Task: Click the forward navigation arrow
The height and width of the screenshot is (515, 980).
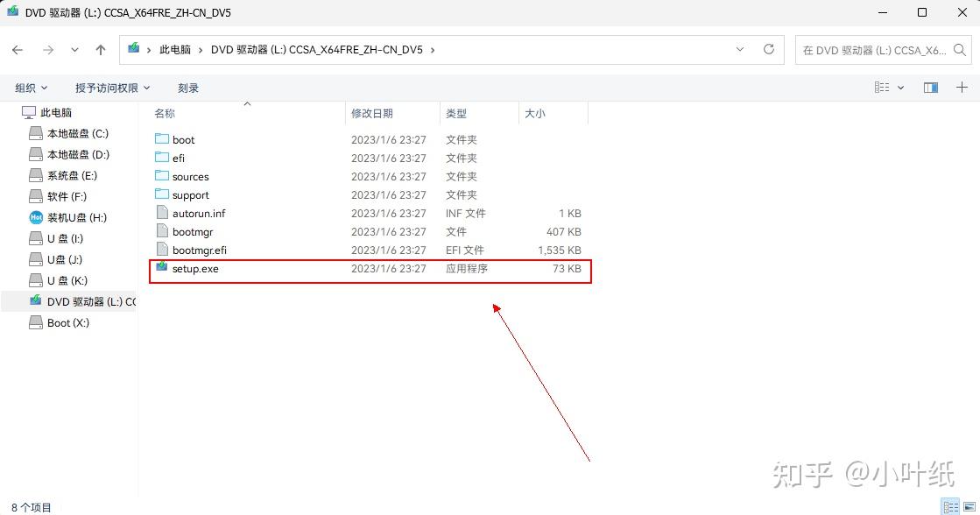Action: tap(46, 50)
